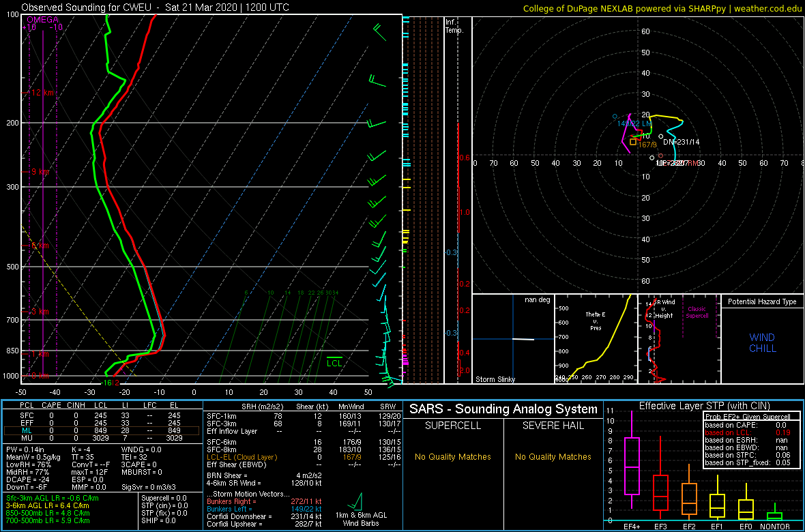
Task: Click the DCAPE = -24 value
Action: (27, 481)
